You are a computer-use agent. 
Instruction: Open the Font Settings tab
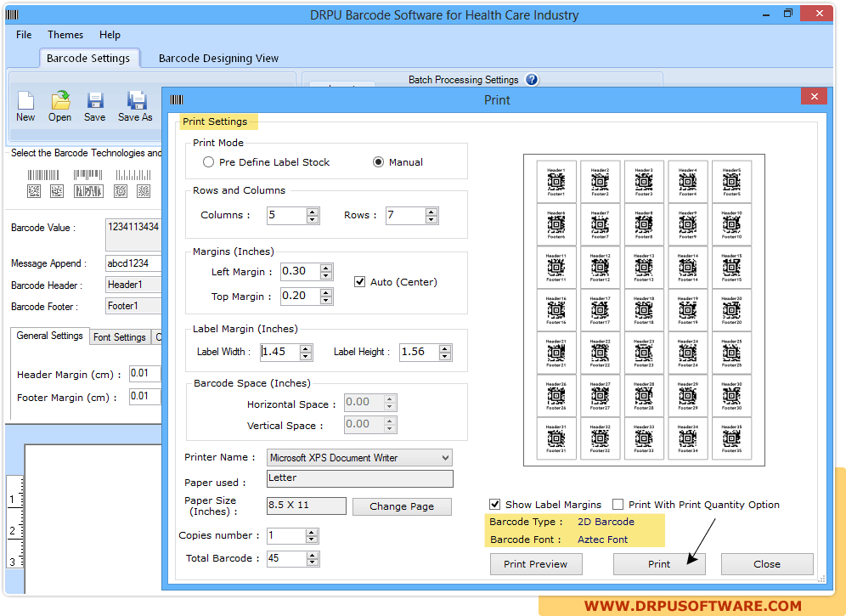pyautogui.click(x=120, y=337)
